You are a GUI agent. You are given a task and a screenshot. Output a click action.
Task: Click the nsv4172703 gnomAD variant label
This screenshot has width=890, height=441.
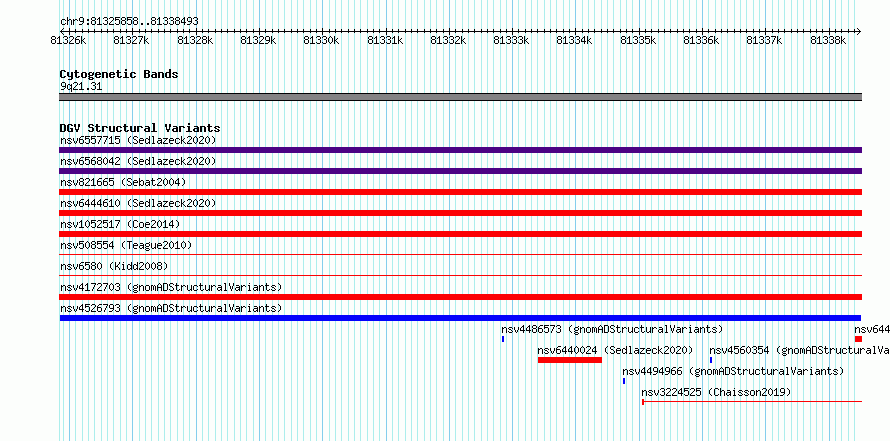pos(171,287)
